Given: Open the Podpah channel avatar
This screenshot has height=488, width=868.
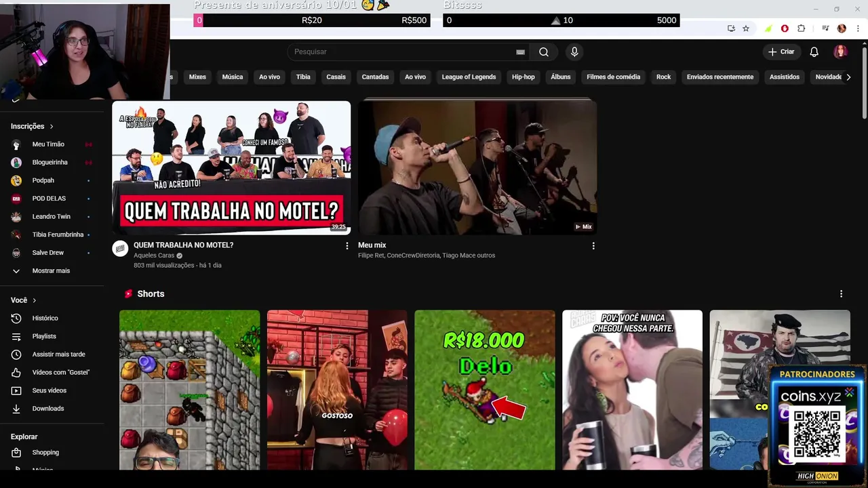Looking at the screenshot, I should coord(16,180).
